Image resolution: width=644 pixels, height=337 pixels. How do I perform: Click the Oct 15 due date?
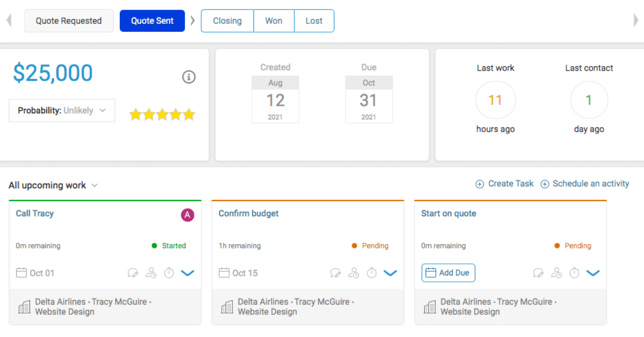(245, 273)
